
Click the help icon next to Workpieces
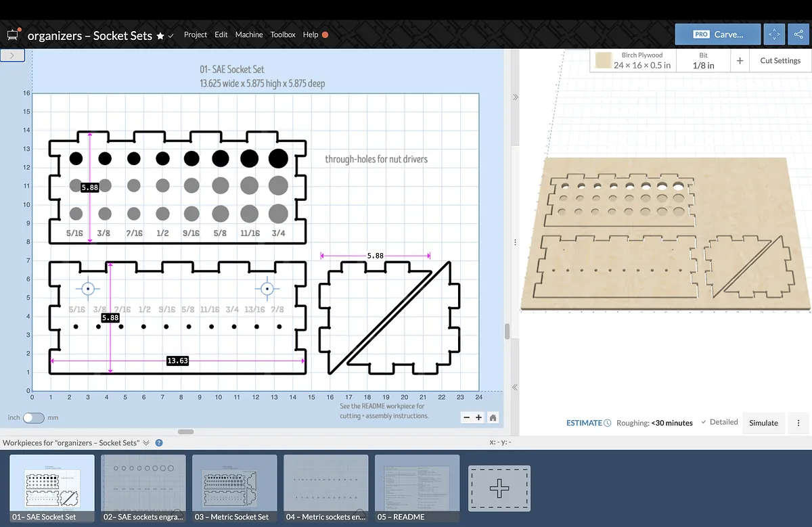(x=159, y=443)
